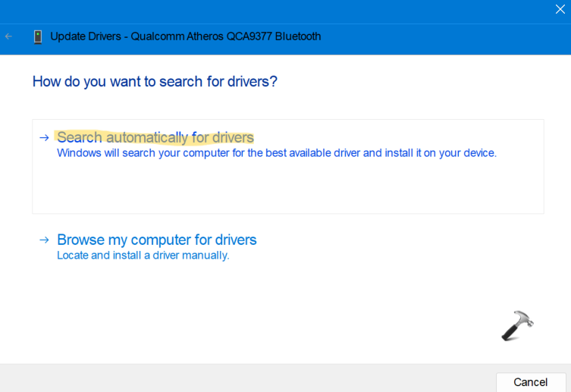Click empty space inside the Search automatically box

click(x=288, y=190)
